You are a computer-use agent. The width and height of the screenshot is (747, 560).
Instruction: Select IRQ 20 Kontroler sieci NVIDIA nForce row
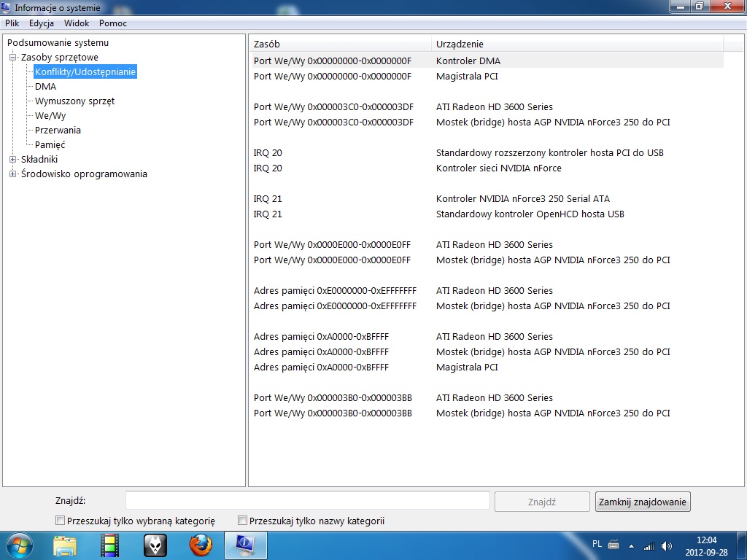pyautogui.click(x=487, y=168)
